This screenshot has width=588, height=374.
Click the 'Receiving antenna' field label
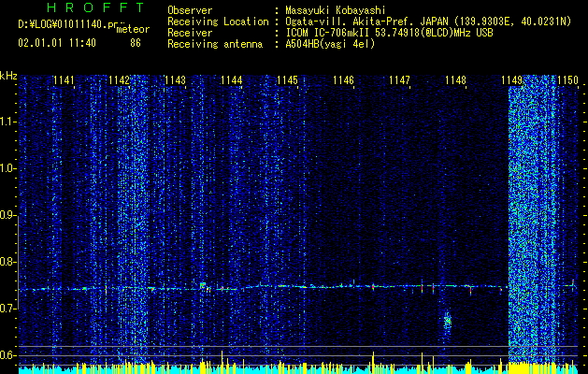point(215,44)
